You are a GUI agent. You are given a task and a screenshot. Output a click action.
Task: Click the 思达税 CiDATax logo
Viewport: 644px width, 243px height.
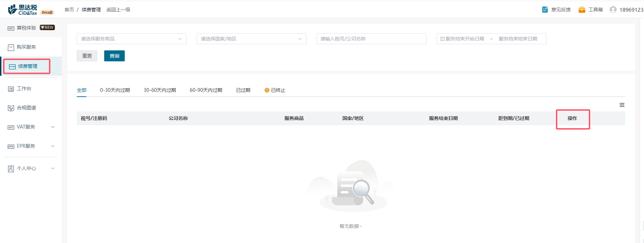pyautogui.click(x=23, y=10)
